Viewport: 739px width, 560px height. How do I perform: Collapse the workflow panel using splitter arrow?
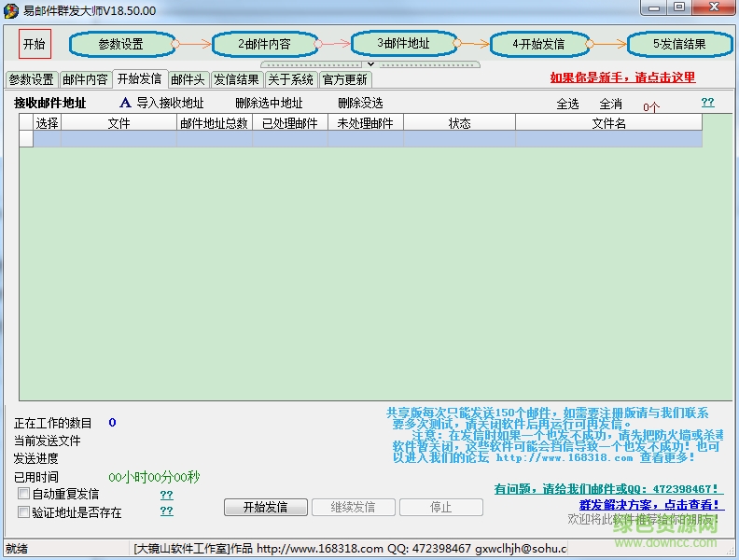(x=369, y=64)
